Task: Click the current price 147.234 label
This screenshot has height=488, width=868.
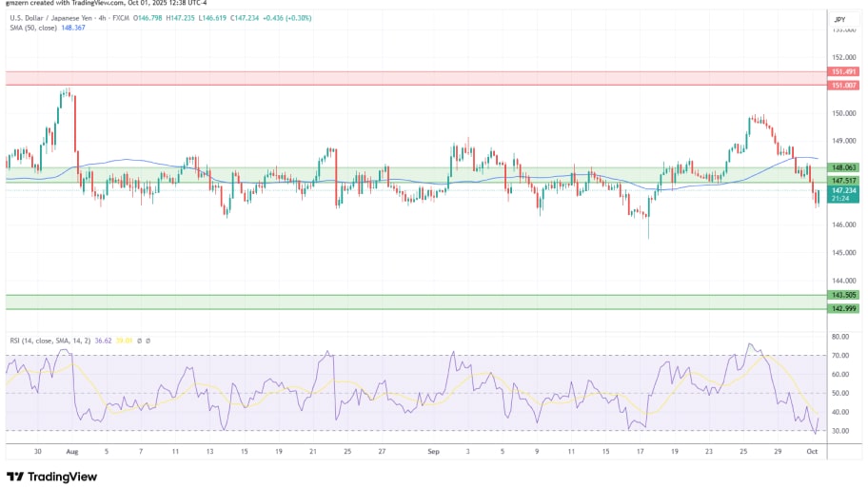Action: pos(841,190)
